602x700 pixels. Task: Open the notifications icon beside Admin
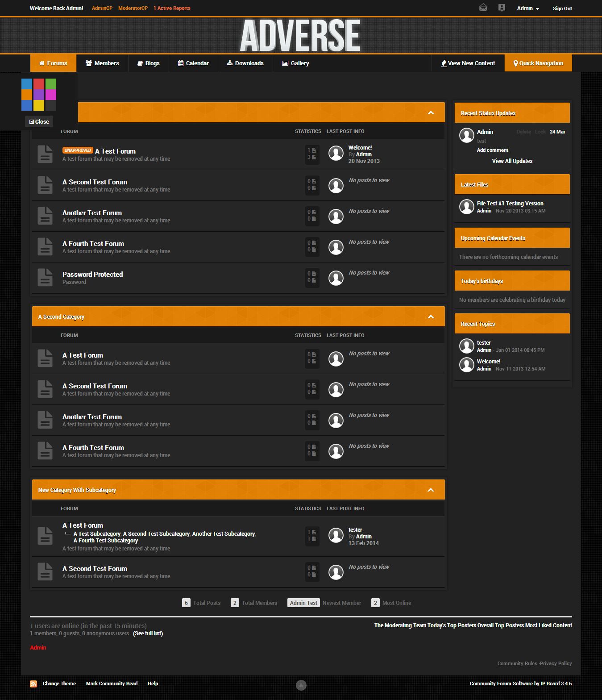[x=502, y=8]
